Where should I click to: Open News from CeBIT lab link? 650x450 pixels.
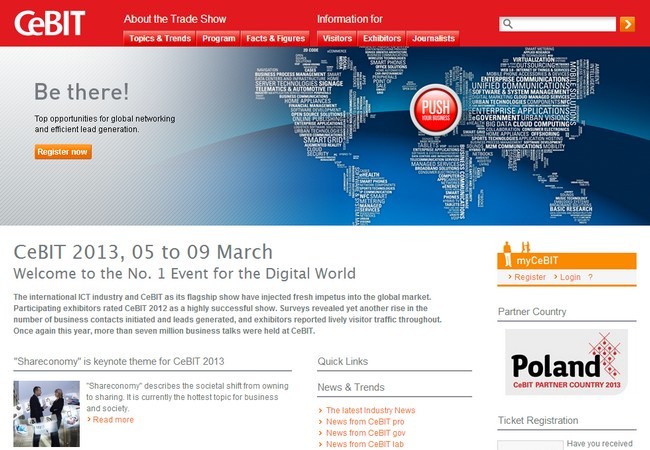(365, 444)
